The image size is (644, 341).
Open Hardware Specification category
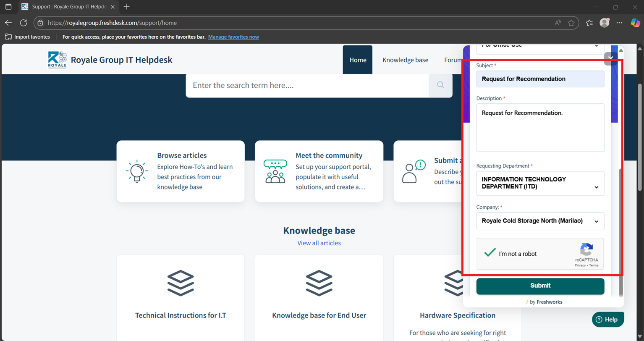click(x=458, y=315)
